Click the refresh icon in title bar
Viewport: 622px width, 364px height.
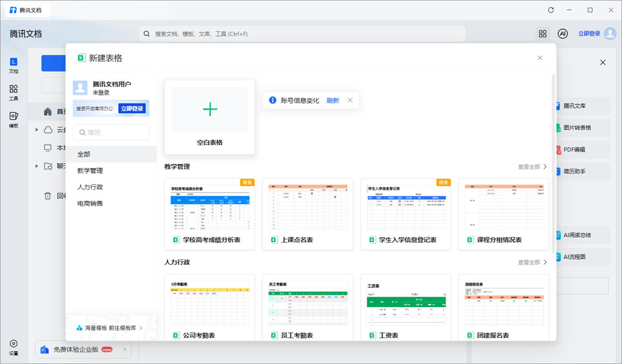pyautogui.click(x=551, y=10)
